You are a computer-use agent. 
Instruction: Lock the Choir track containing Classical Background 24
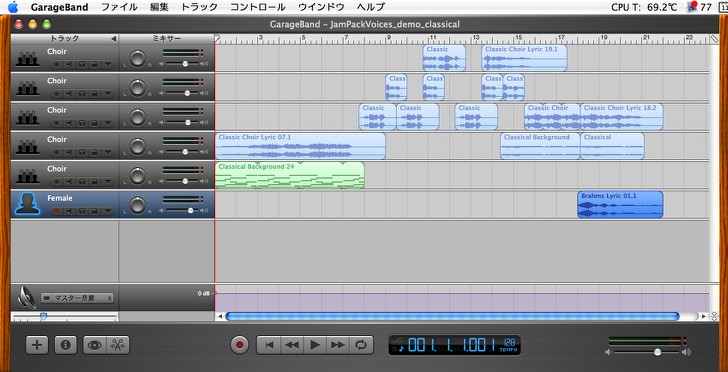coord(94,182)
